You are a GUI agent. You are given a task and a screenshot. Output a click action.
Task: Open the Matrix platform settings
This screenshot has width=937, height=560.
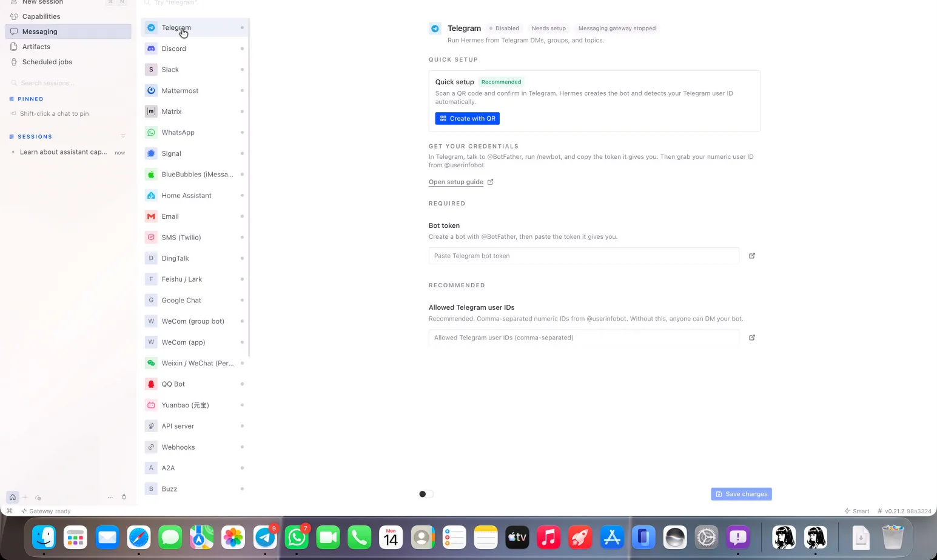195,112
